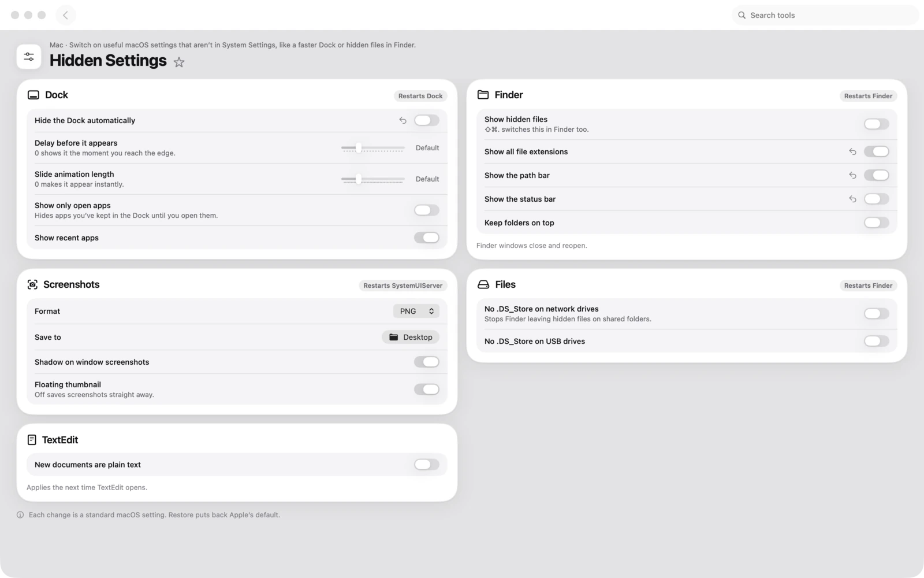Click the TextEdit document section icon
This screenshot has width=924, height=578.
tap(32, 440)
